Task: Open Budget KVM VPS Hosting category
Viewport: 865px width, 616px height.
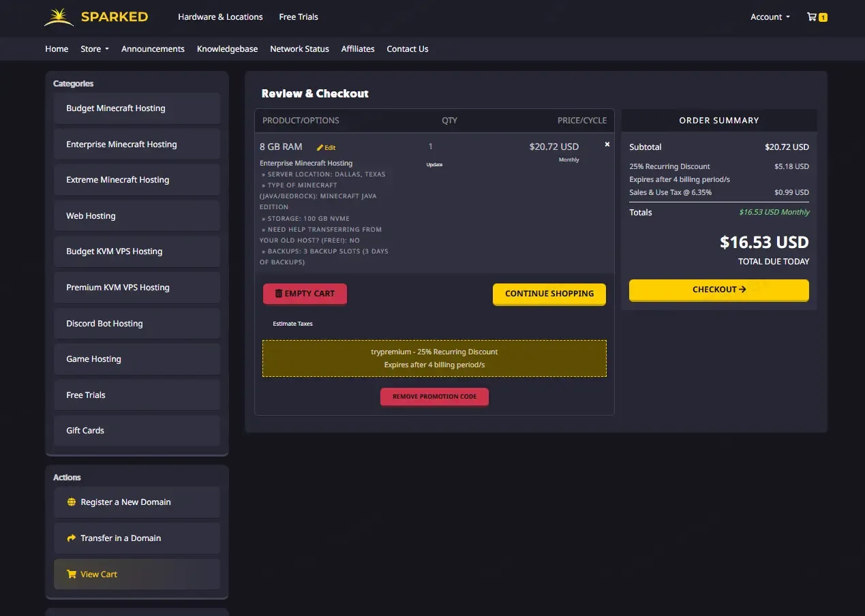Action: (x=137, y=251)
